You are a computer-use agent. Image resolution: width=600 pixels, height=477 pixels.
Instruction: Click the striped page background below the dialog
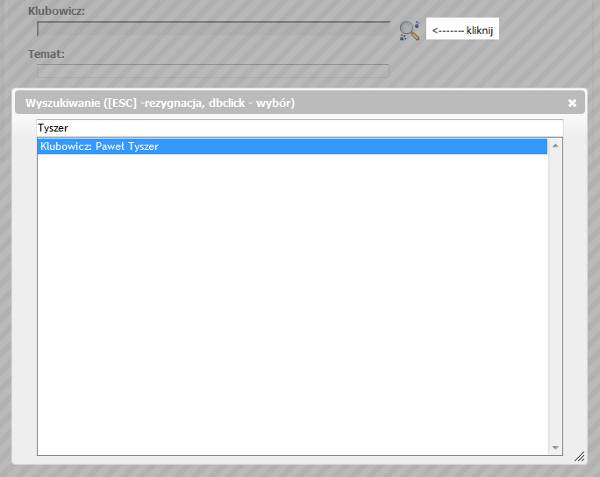[300, 470]
